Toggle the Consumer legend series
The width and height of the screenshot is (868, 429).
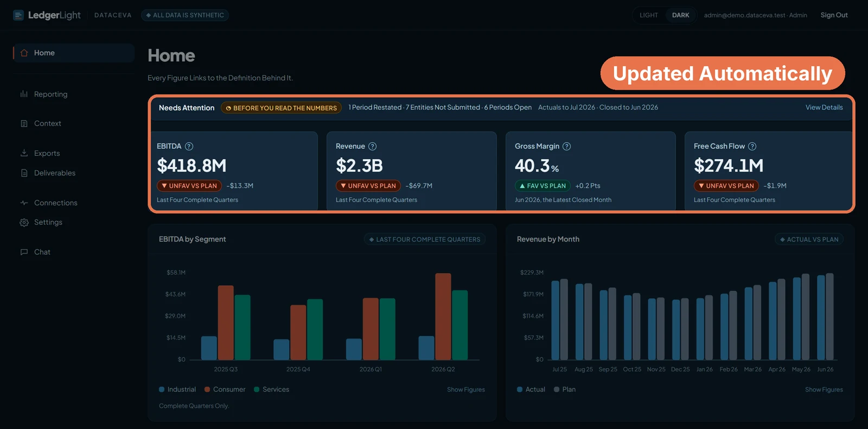click(x=225, y=389)
